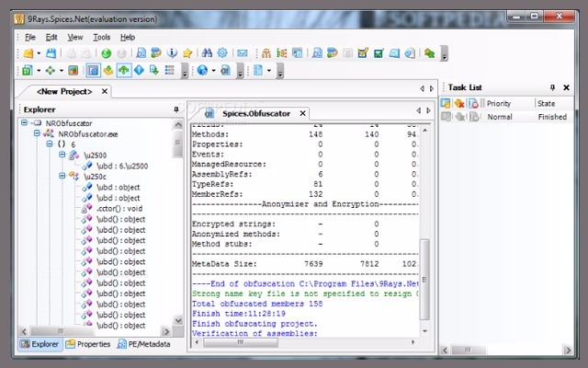Click the binoculars Find icon
Viewport: 588px width, 368px height.
207,53
